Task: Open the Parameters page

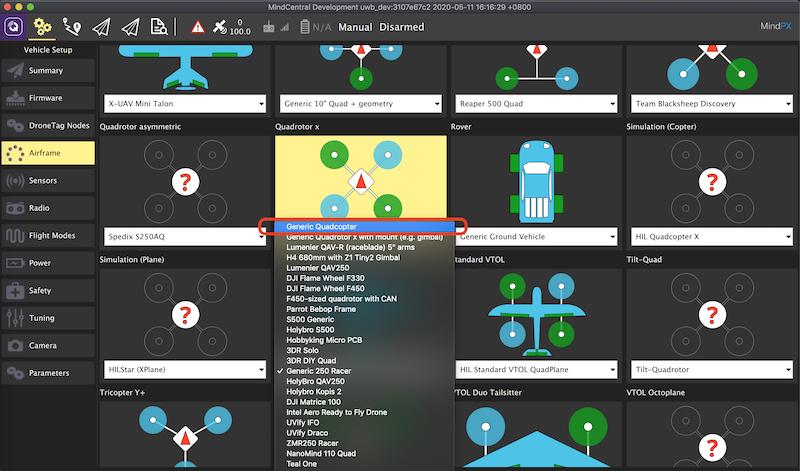Action: pyautogui.click(x=48, y=374)
